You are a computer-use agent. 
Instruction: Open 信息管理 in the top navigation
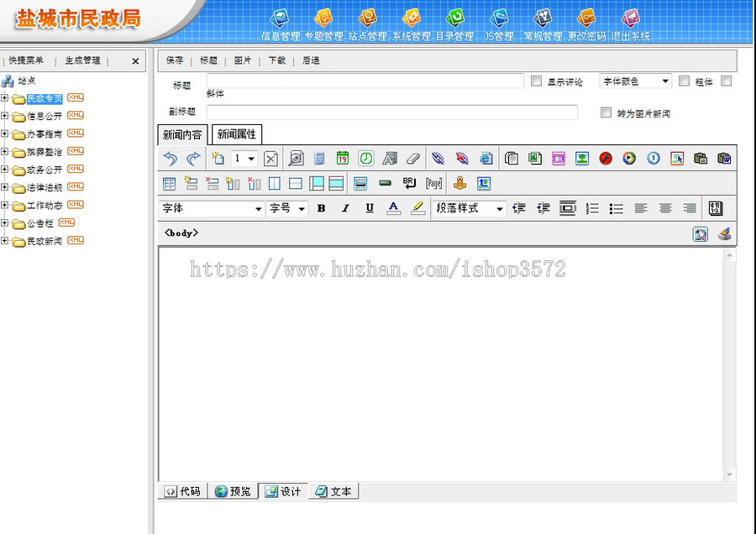pos(280,24)
